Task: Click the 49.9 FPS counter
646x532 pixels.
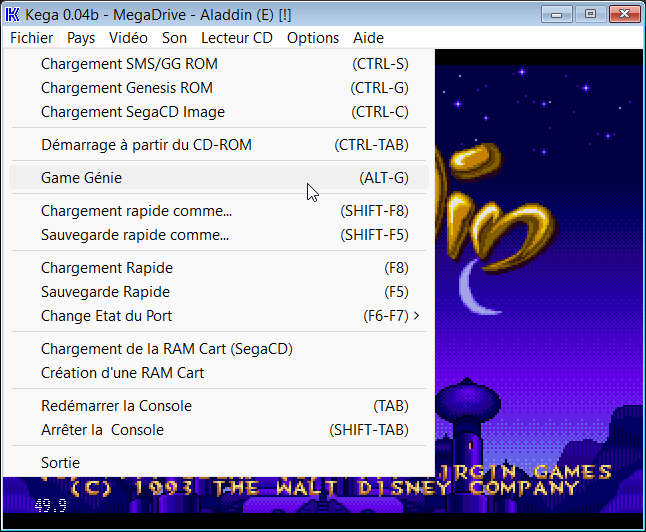Action: 50,505
